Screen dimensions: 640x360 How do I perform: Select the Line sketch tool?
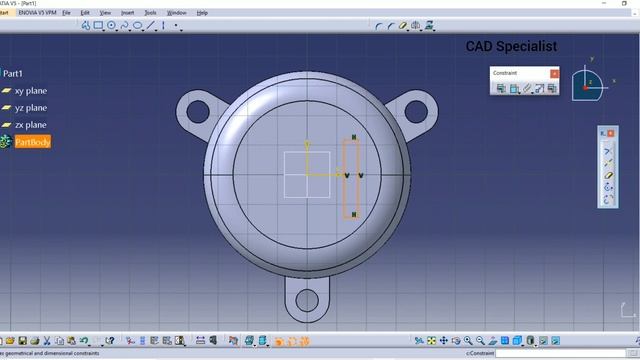151,26
